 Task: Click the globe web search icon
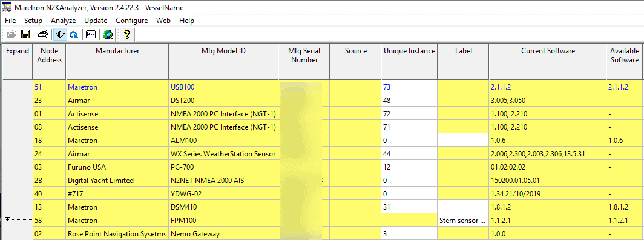click(x=108, y=35)
